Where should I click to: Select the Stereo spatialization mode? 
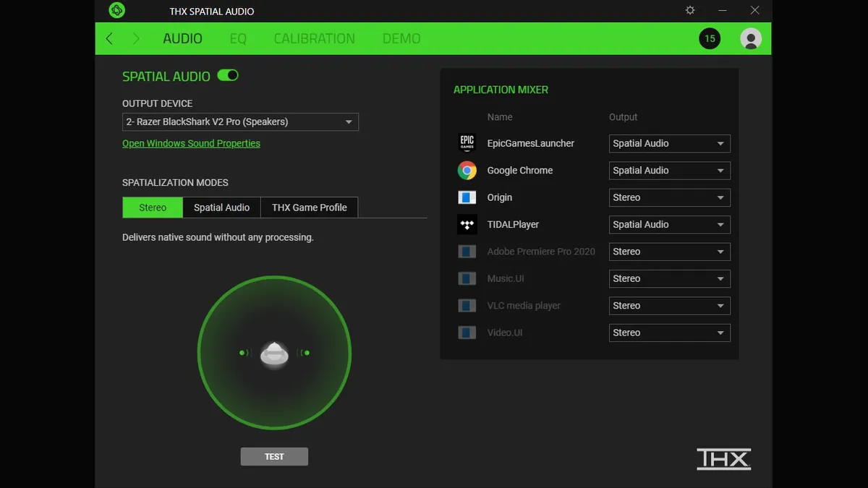pyautogui.click(x=153, y=207)
